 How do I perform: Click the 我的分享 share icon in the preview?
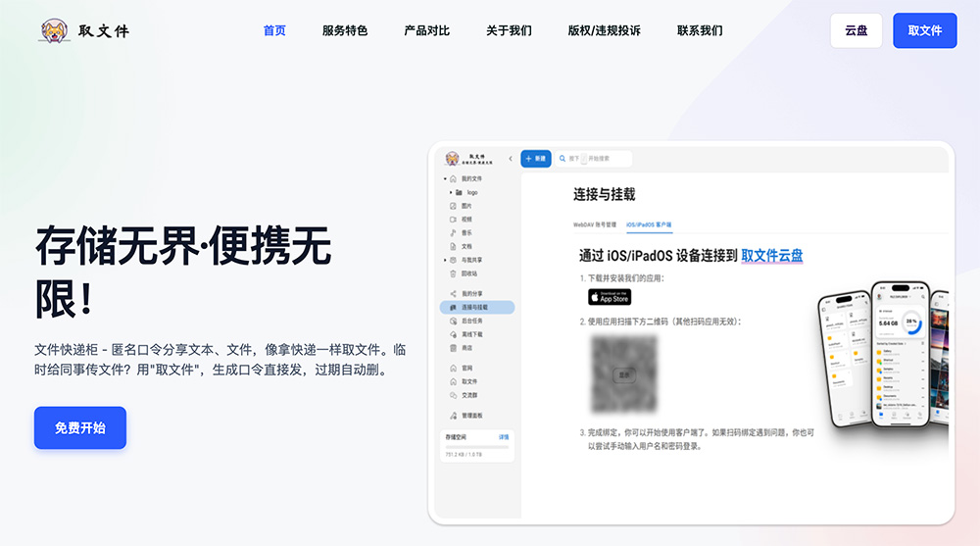[453, 294]
